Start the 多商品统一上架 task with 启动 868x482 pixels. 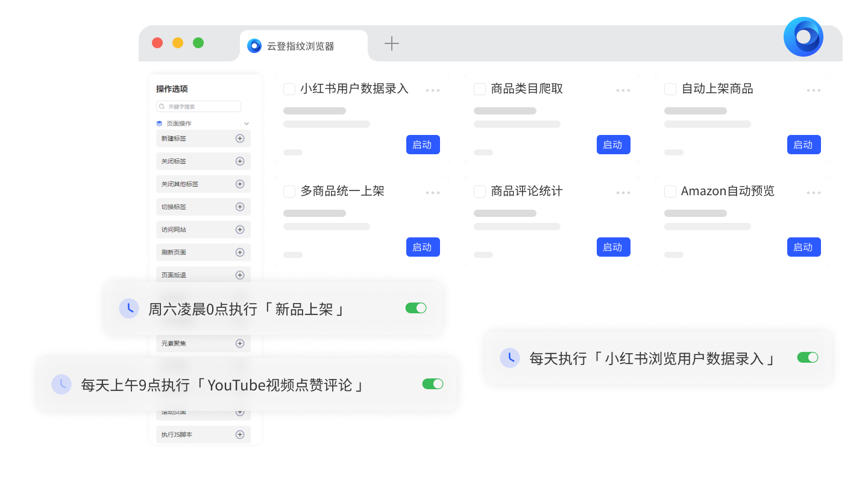423,247
